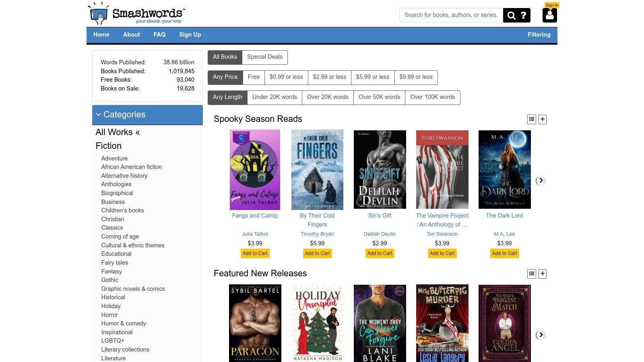Viewport: 644px width, 362px height.
Task: Open the FAQ menu item
Action: coord(159,35)
